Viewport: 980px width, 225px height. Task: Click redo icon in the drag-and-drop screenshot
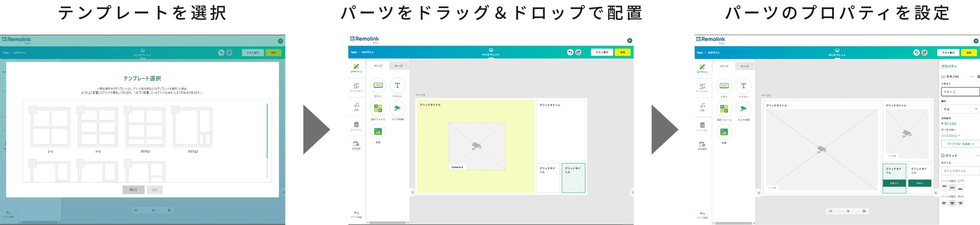tap(578, 52)
